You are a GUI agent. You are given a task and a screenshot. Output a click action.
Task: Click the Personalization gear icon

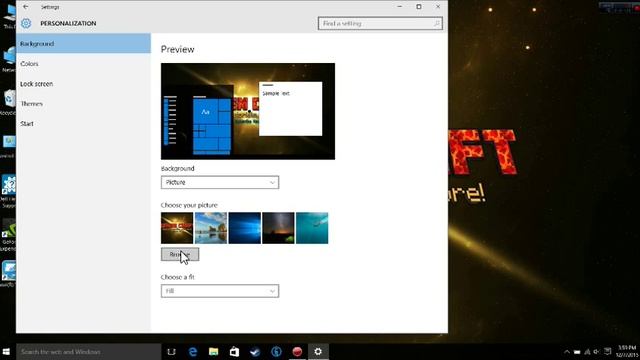(26, 23)
